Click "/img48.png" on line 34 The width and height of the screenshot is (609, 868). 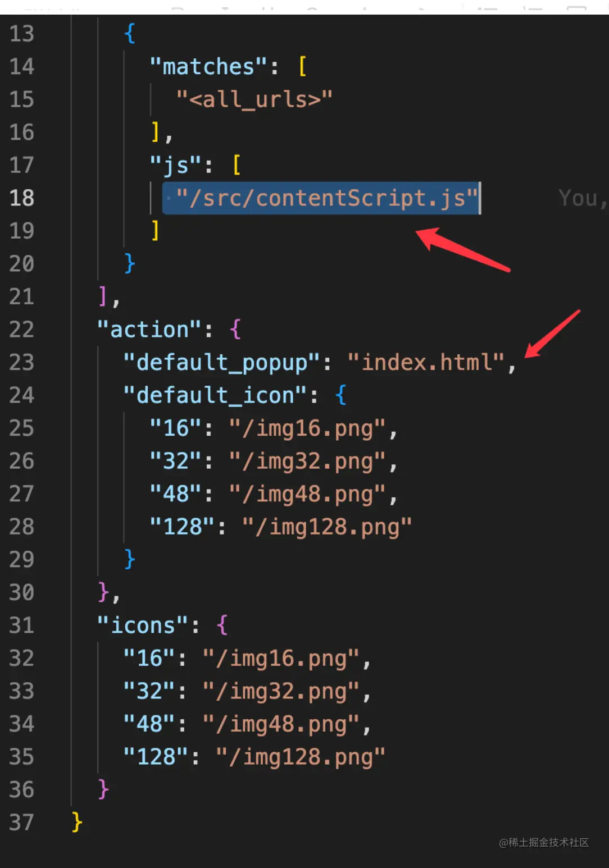pos(280,724)
